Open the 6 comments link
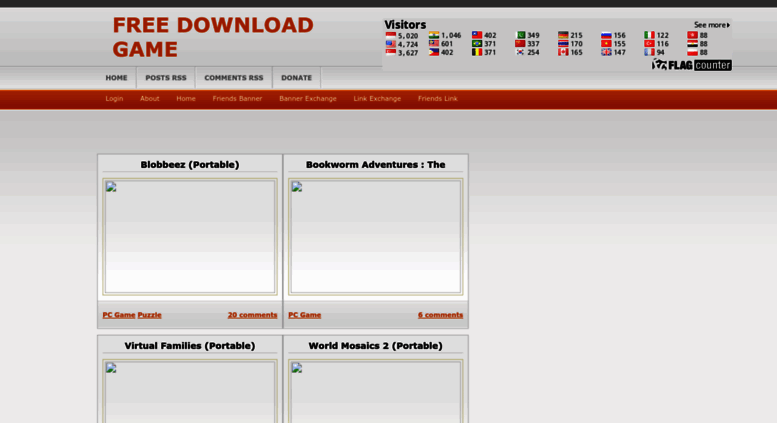Viewport: 777px width, 423px height. click(x=440, y=315)
